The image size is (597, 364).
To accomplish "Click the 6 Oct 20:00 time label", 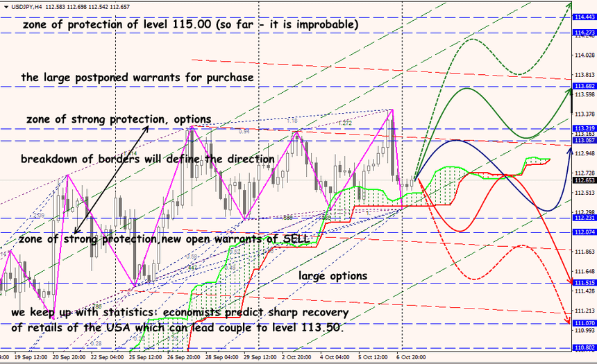I will tap(411, 358).
